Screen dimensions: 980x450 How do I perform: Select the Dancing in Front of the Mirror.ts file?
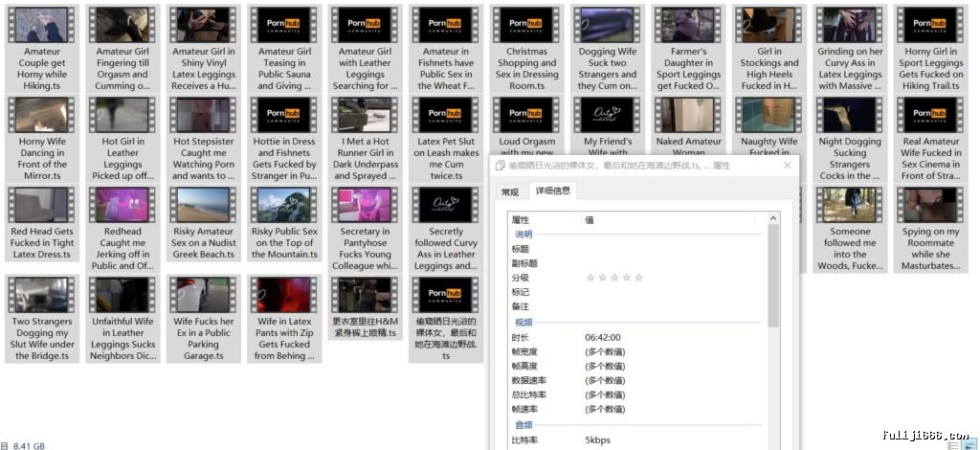click(42, 139)
